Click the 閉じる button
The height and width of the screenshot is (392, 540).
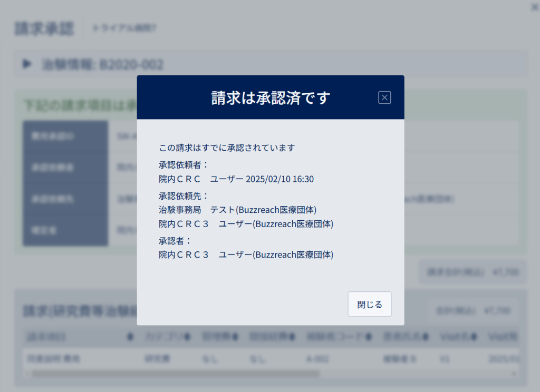pyautogui.click(x=370, y=304)
